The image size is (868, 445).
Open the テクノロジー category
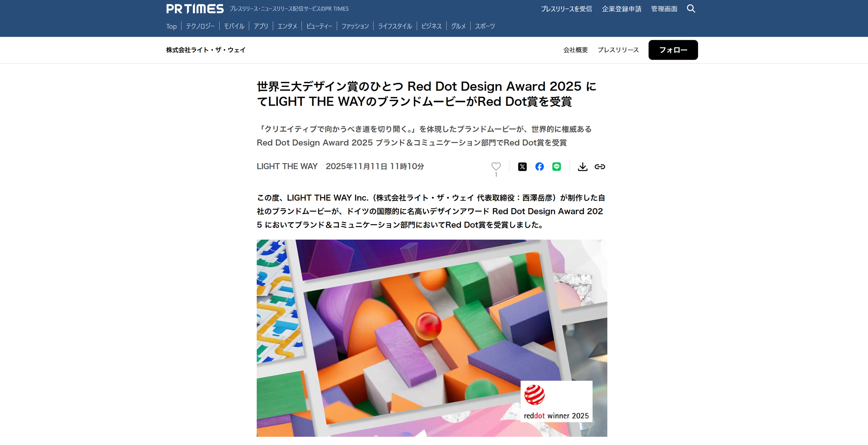[200, 26]
